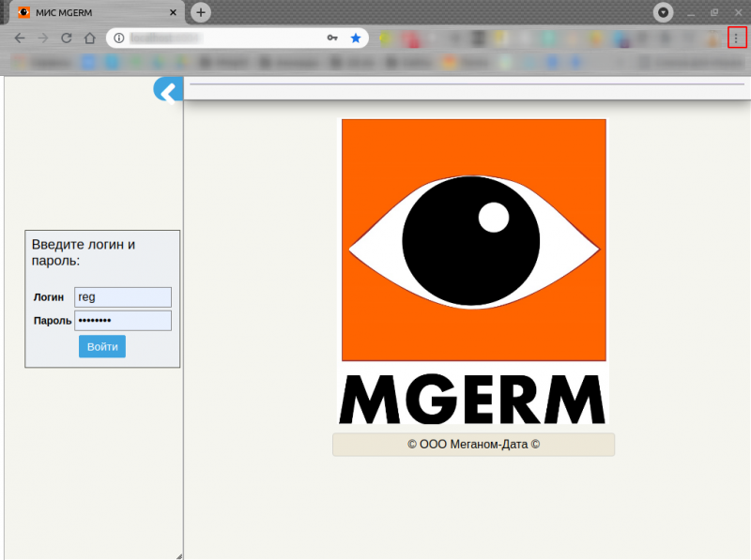Open the profile dropdown circle in title bar
Viewport: 751px width, 560px height.
click(x=664, y=12)
